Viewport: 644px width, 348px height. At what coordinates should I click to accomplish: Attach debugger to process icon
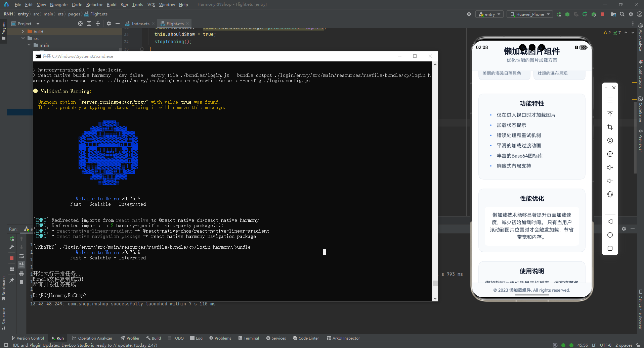594,14
